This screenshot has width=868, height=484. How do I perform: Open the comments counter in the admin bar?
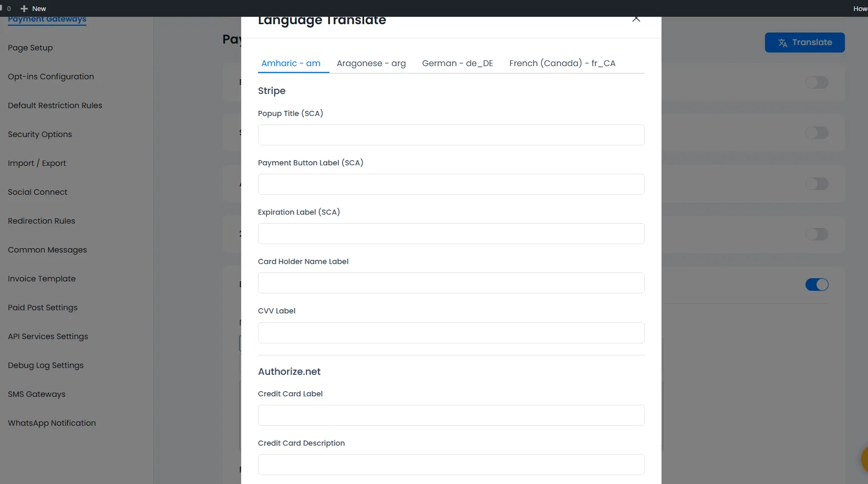click(7, 8)
